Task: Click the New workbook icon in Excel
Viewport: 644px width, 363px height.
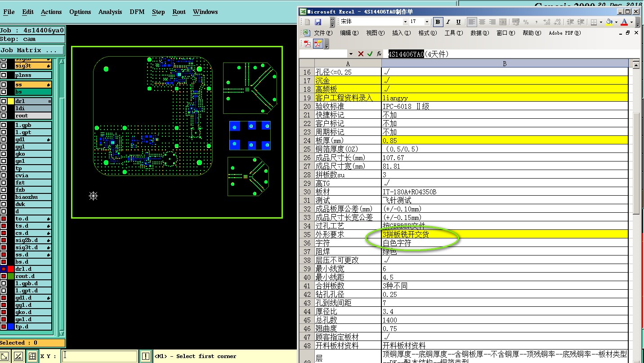Action: point(308,22)
